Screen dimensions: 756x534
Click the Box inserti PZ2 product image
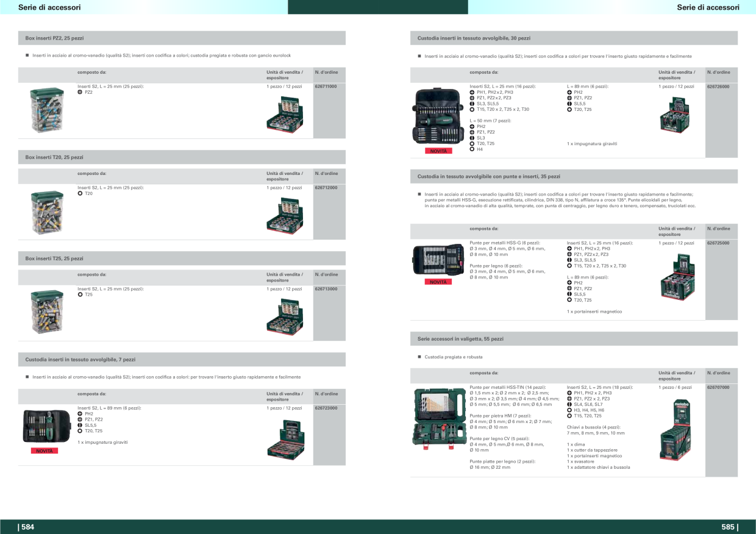pyautogui.click(x=47, y=110)
